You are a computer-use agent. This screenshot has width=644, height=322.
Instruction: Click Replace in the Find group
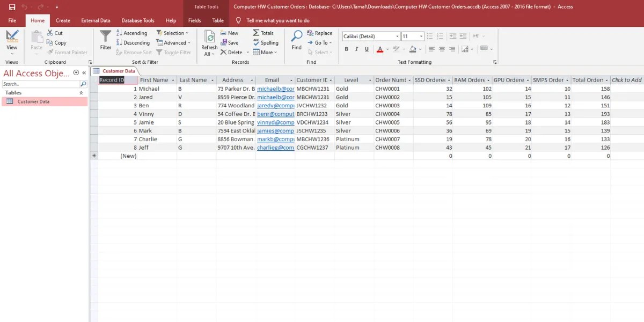tap(319, 33)
